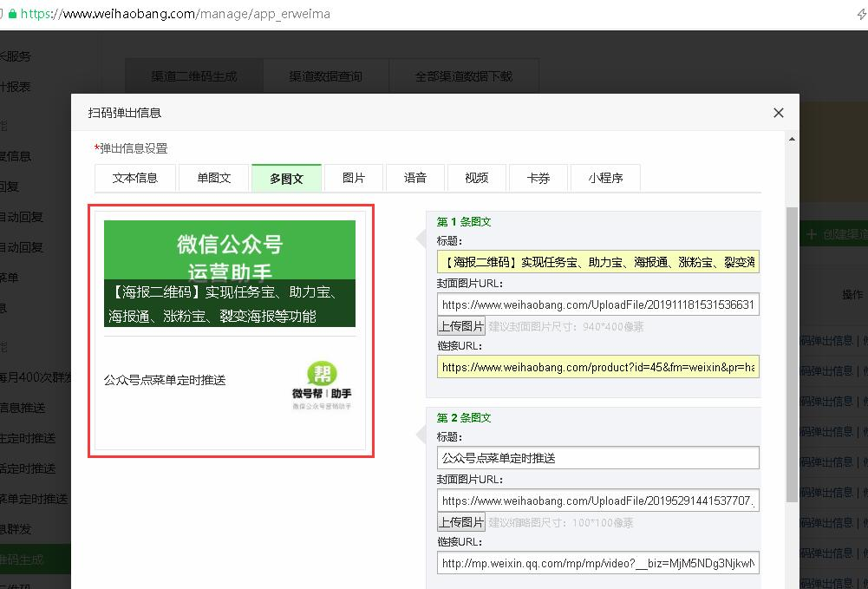Open the 图片 tab
The image size is (868, 589).
click(354, 178)
